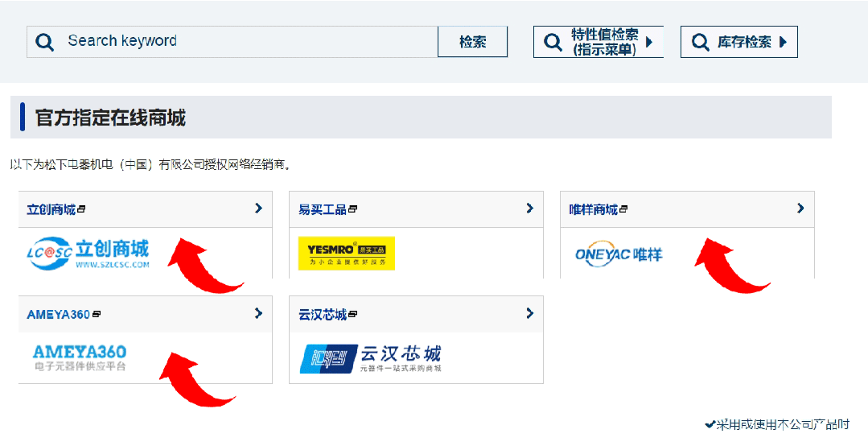Expand the 立创商城 card chevron arrow
This screenshot has width=868, height=446.
(258, 209)
